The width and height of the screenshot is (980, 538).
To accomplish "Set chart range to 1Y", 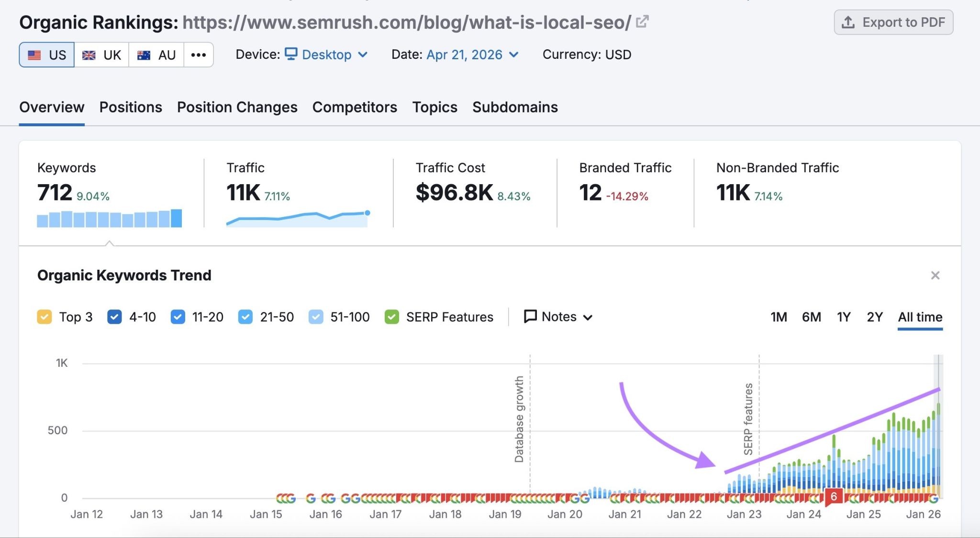I will 844,317.
